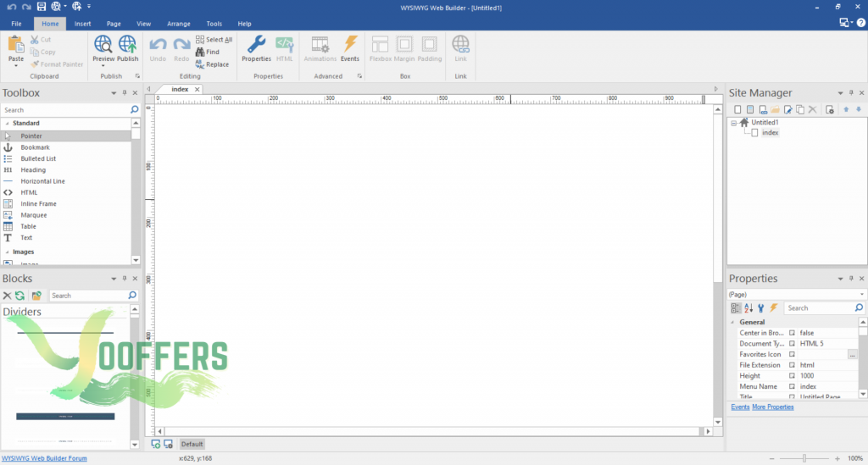
Task: Click the green refresh icon in Blocks panel
Action: coord(20,296)
